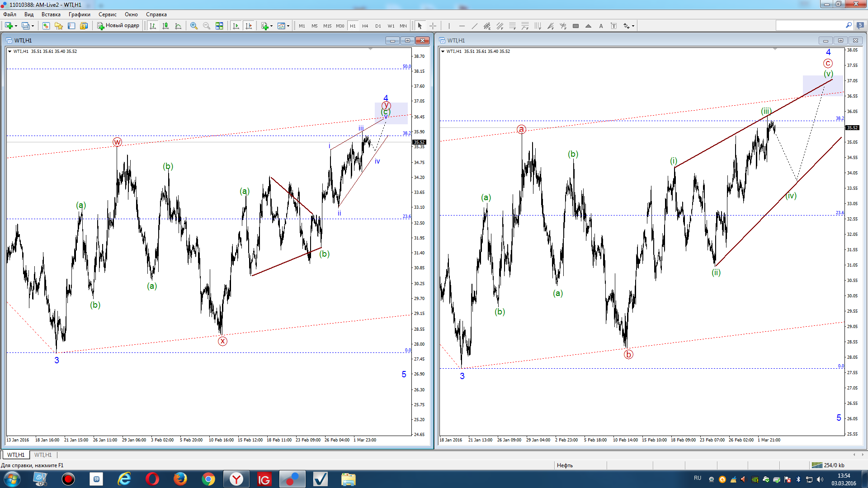Open the Market Watch window icon
This screenshot has width=868, height=488.
(46, 26)
